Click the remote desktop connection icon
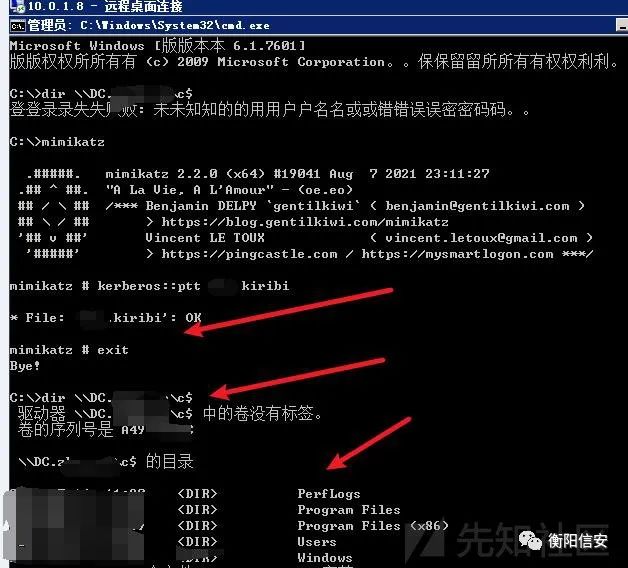The width and height of the screenshot is (628, 568). point(18,6)
